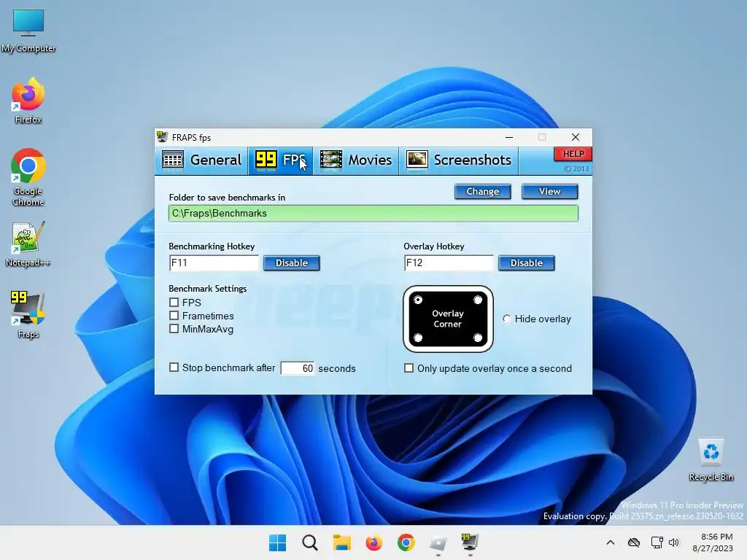Enable the MinMaxAvg checkbox
The height and width of the screenshot is (560, 747).
pos(174,329)
